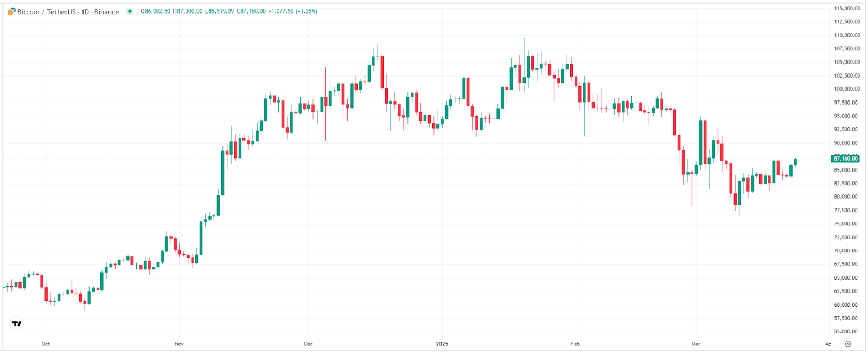Click the last green candle on chart
The height and width of the screenshot is (354, 868).
(x=795, y=161)
